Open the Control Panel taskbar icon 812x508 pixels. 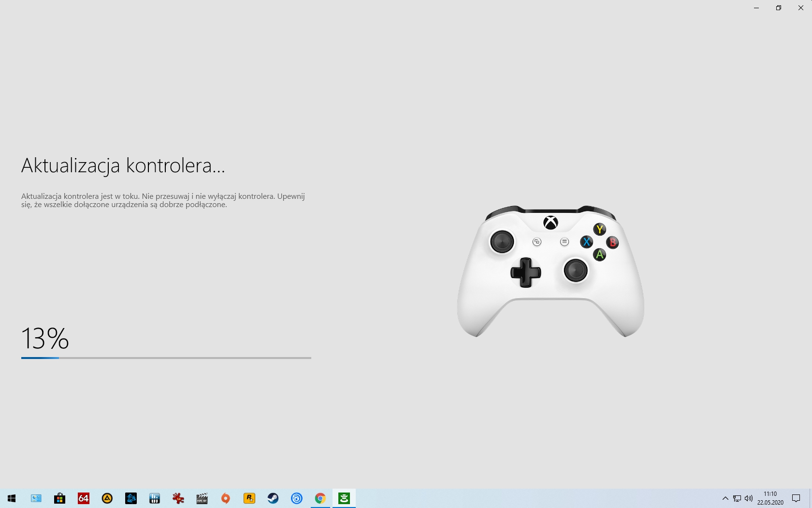click(36, 498)
